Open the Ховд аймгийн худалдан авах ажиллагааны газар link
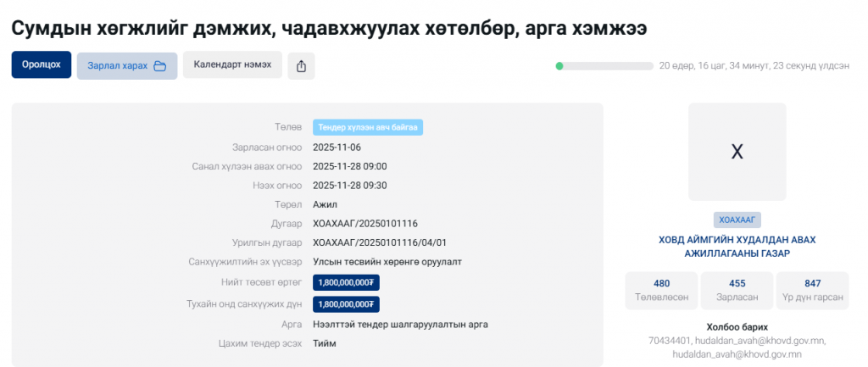Image resolution: width=868 pixels, height=367 pixels. 737,247
